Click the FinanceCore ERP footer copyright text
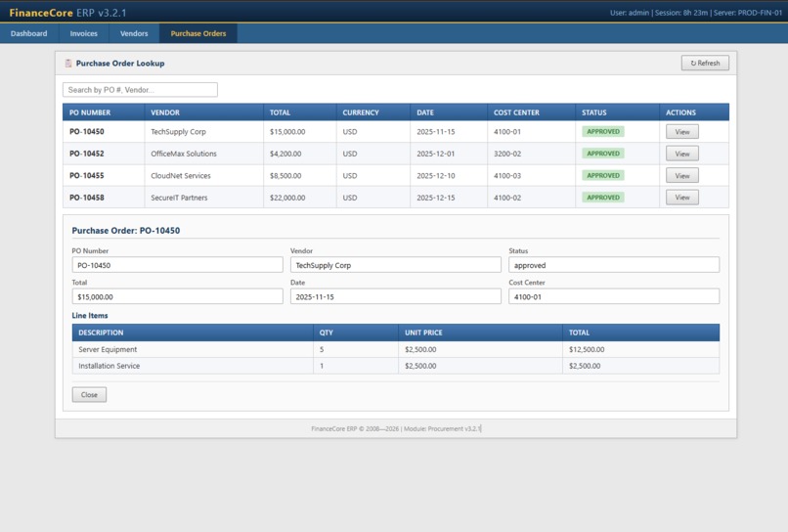Image resolution: width=788 pixels, height=532 pixels. 396,429
